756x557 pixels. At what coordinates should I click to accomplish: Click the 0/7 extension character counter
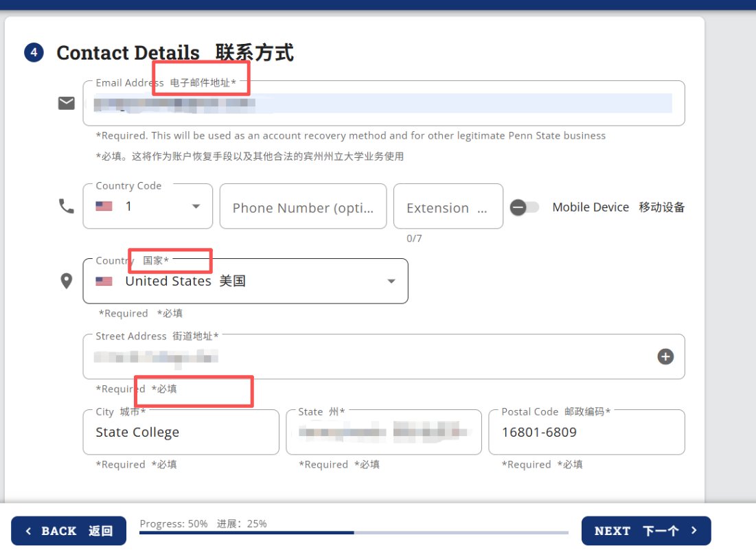coord(414,238)
